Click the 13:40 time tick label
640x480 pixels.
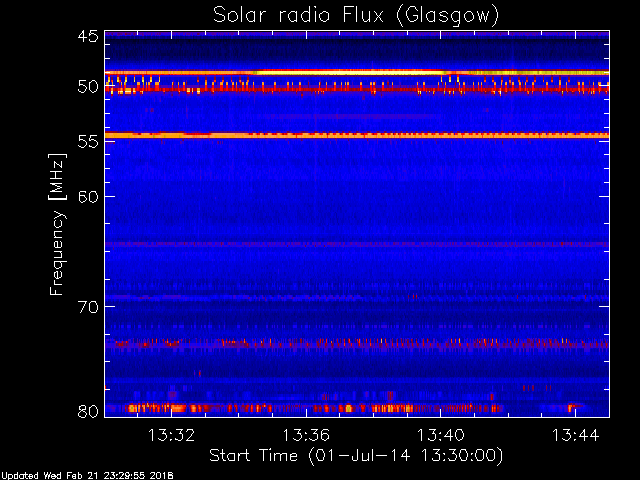pyautogui.click(x=441, y=436)
